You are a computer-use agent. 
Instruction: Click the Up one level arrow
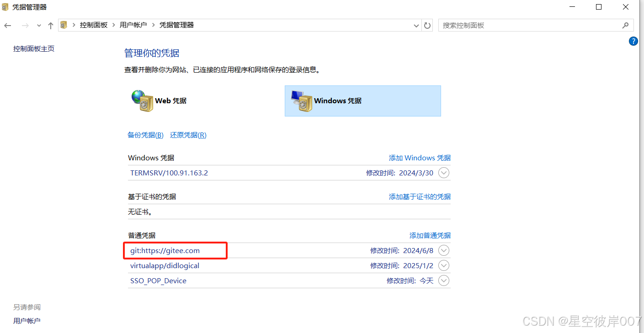pyautogui.click(x=51, y=26)
